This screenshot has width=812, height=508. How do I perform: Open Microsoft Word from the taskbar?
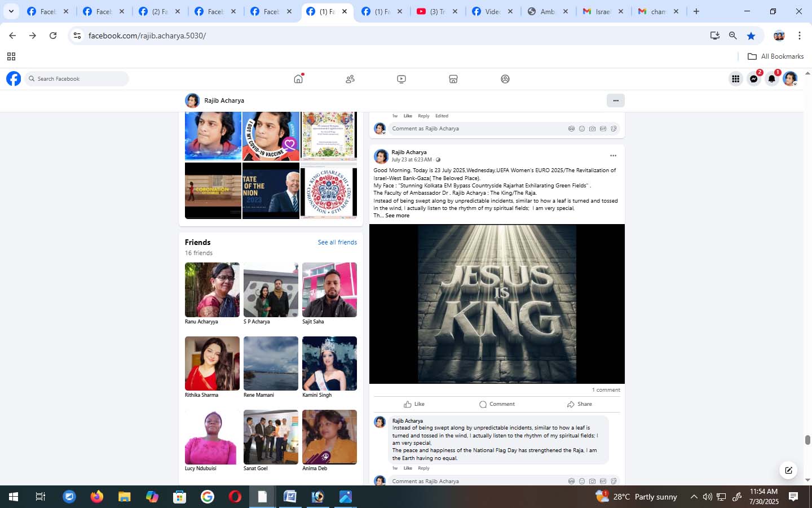click(290, 497)
